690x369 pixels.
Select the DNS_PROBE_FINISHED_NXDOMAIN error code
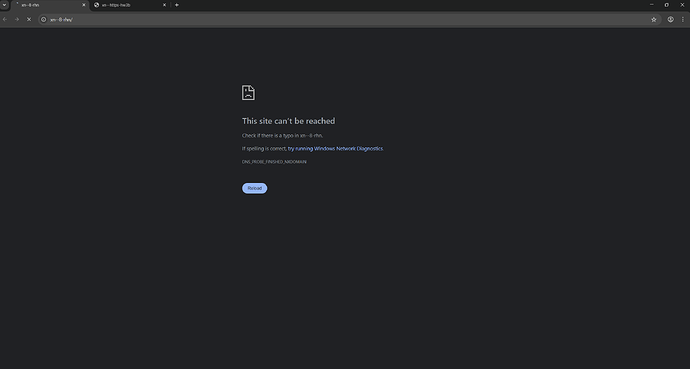pos(274,162)
